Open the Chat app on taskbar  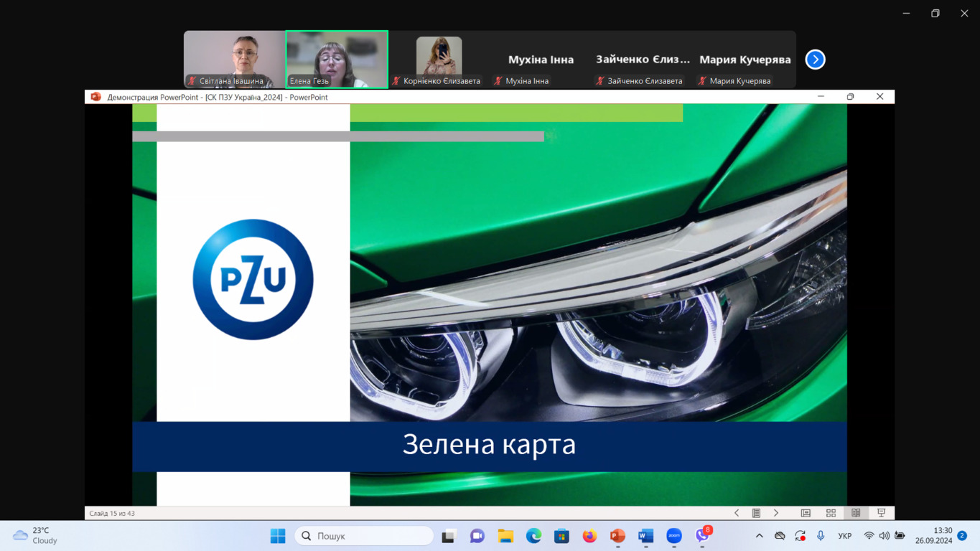(477, 536)
